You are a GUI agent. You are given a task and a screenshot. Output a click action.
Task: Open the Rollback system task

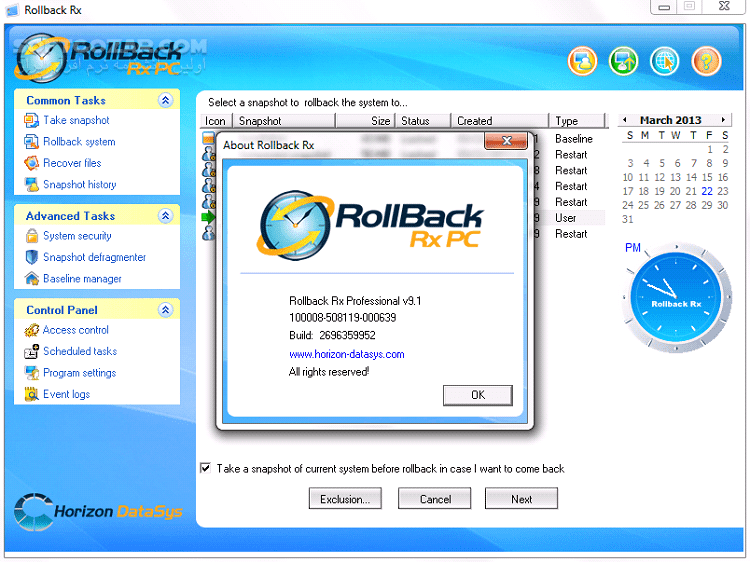tap(79, 142)
